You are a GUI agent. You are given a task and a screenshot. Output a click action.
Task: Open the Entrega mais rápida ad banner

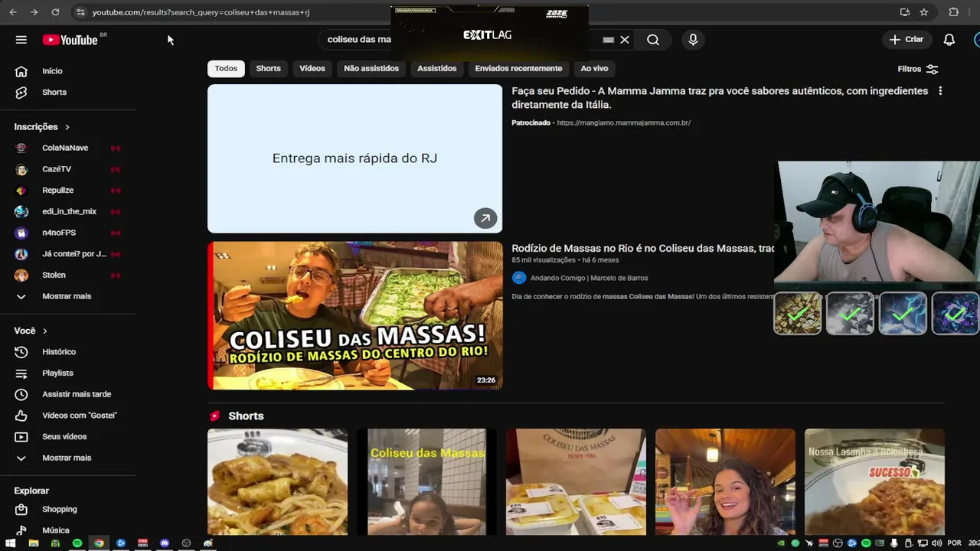click(x=354, y=158)
